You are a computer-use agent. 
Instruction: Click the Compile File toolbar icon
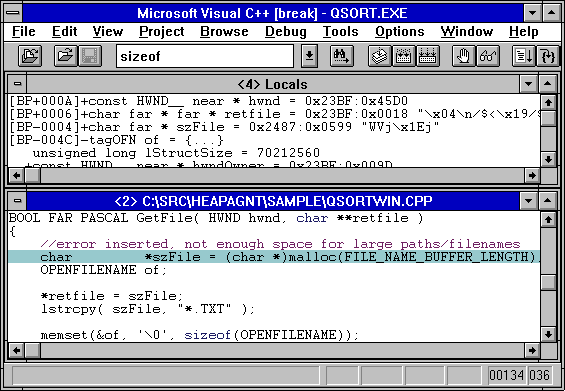pyautogui.click(x=380, y=56)
